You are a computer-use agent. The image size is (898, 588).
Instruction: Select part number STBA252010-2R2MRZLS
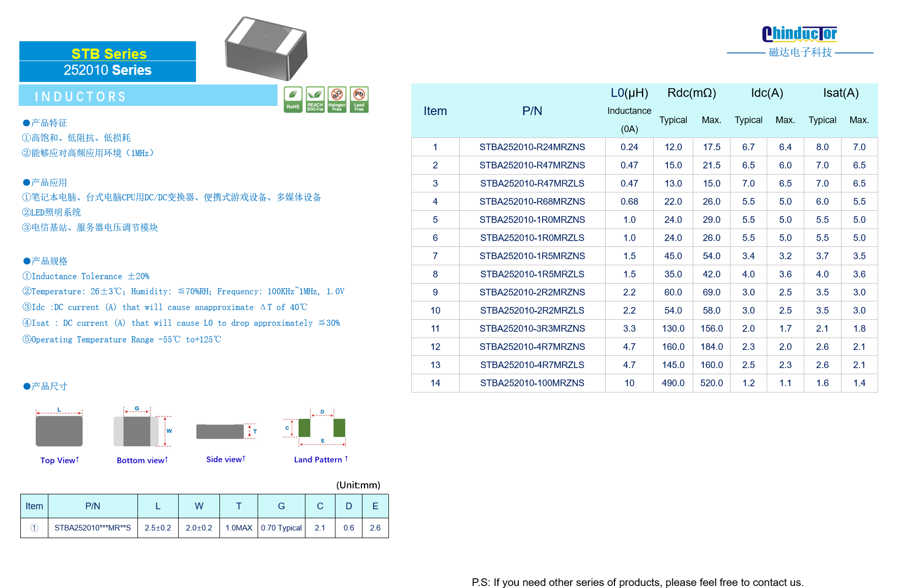pos(532,311)
